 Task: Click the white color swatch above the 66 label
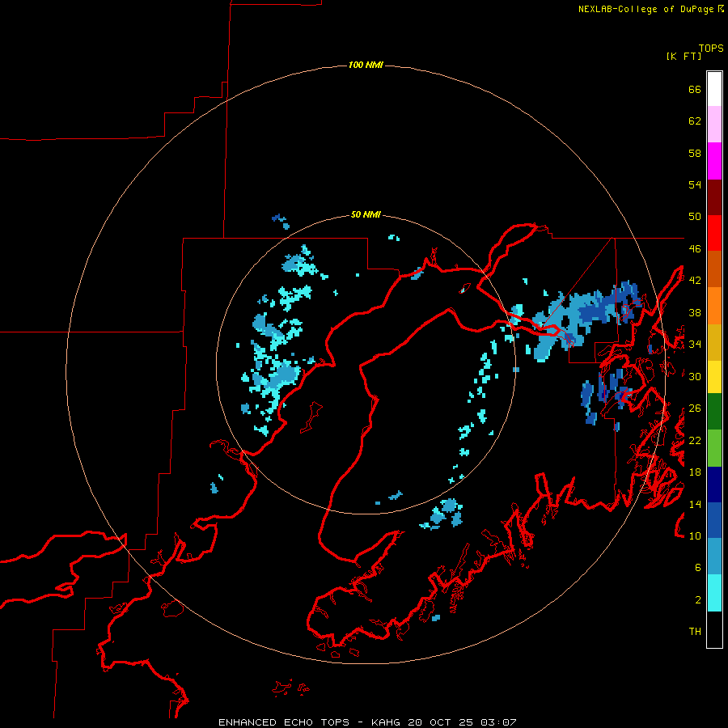click(x=714, y=89)
